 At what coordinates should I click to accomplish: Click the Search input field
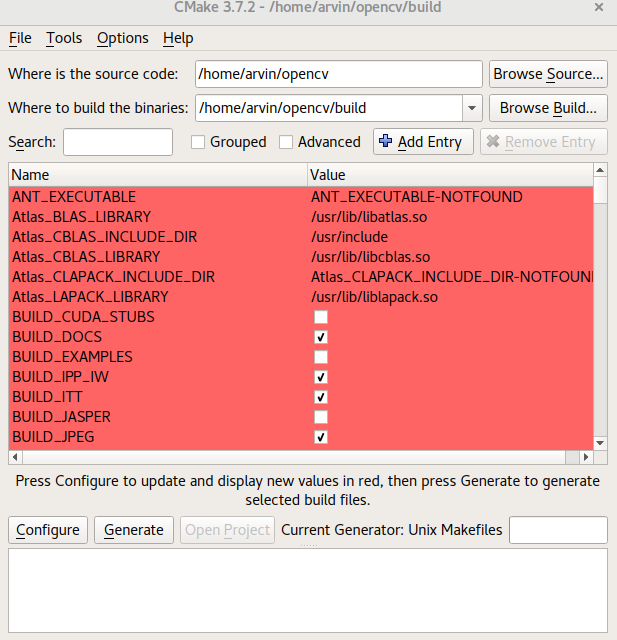point(118,142)
